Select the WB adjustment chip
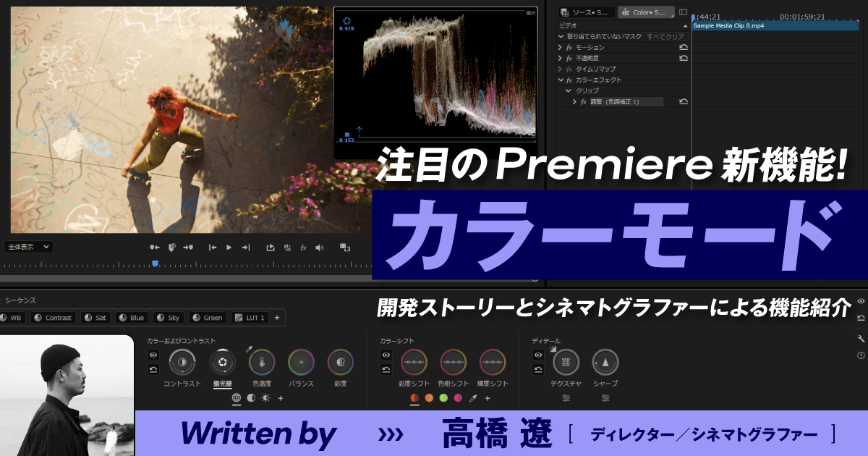868x456 pixels. click(11, 318)
